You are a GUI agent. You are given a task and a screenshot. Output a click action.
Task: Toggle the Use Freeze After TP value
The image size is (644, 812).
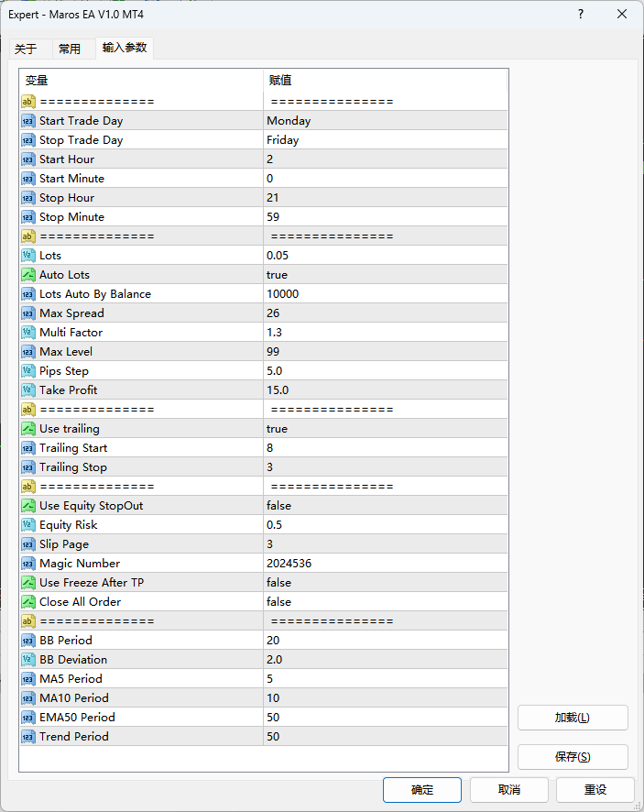pyautogui.click(x=278, y=583)
